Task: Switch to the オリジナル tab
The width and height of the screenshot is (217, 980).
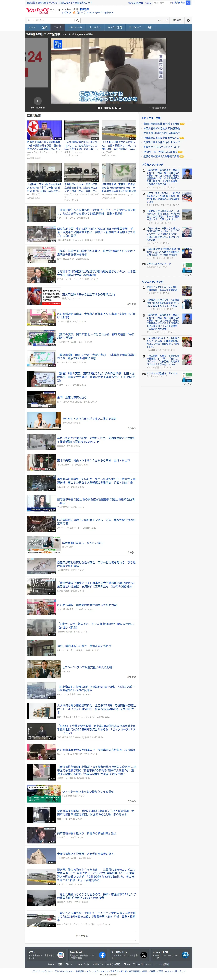Action: tap(95, 27)
